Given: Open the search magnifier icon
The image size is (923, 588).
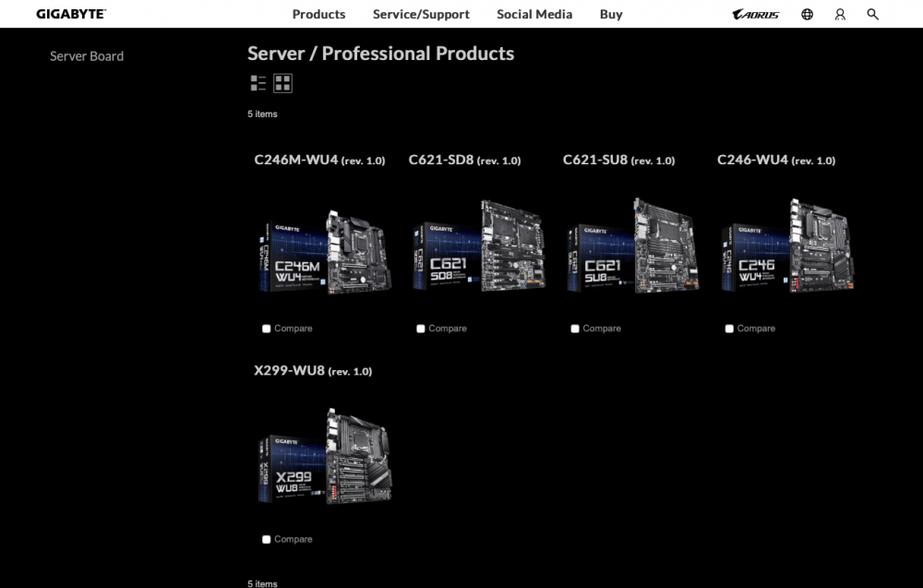Looking at the screenshot, I should 872,14.
